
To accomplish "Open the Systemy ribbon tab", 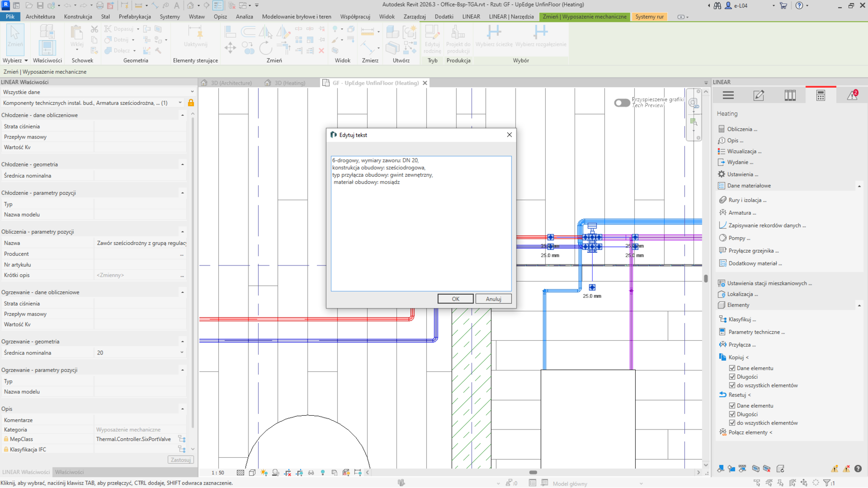I will click(x=169, y=17).
